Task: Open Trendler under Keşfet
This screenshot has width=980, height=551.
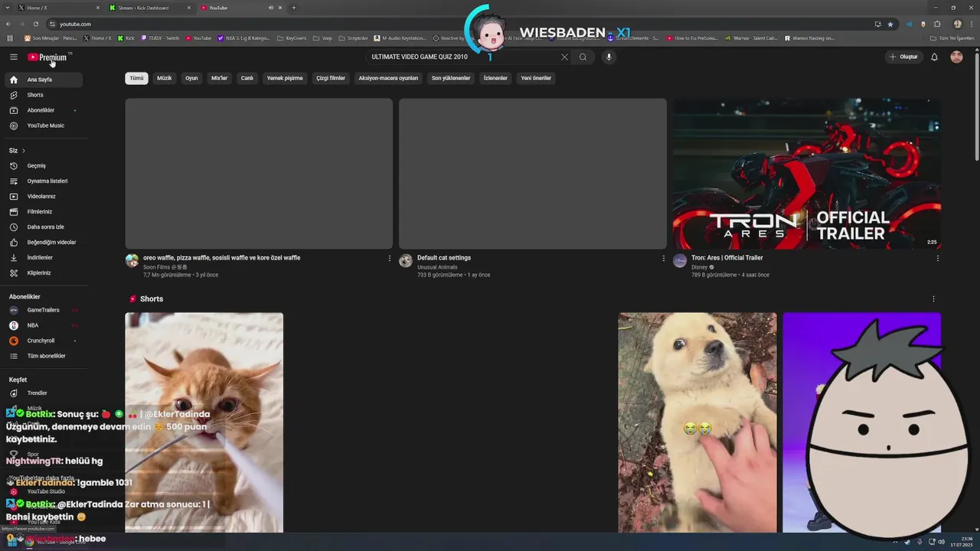Action: [x=44, y=393]
